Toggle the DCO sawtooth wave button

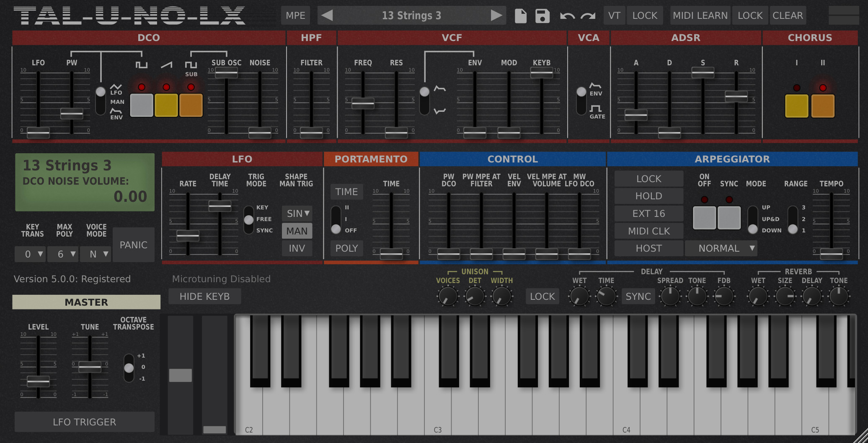pos(166,105)
